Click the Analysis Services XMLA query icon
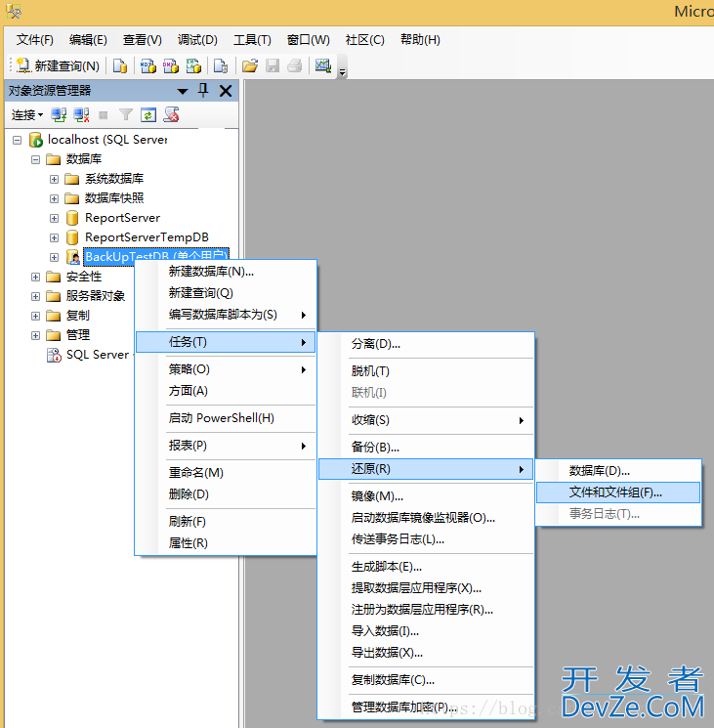The image size is (714, 728). pyautogui.click(x=193, y=65)
